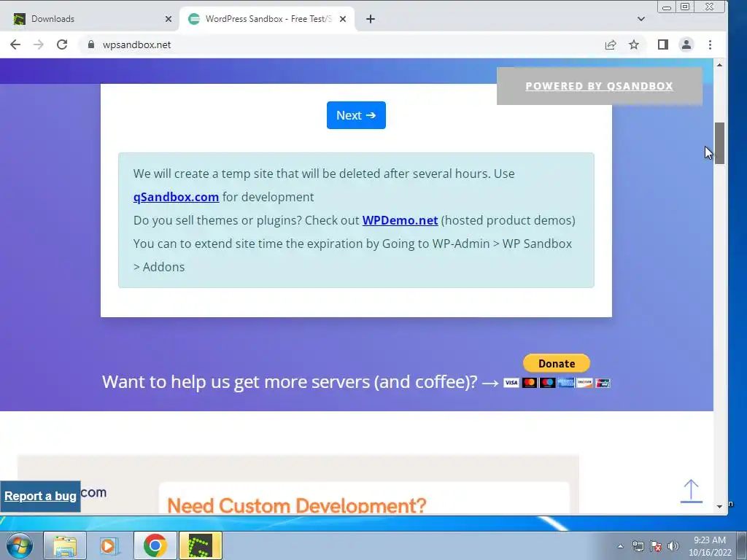
Task: Open the browser side panel
Action: click(x=662, y=44)
